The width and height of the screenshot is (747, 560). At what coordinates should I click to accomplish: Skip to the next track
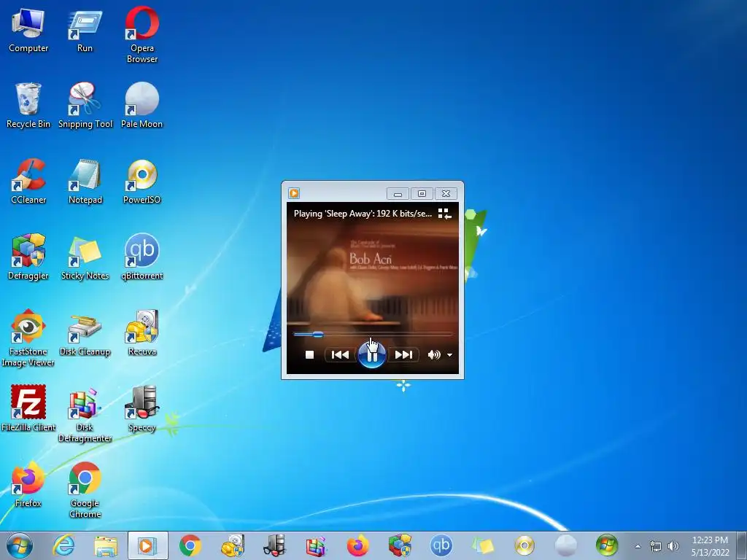403,355
